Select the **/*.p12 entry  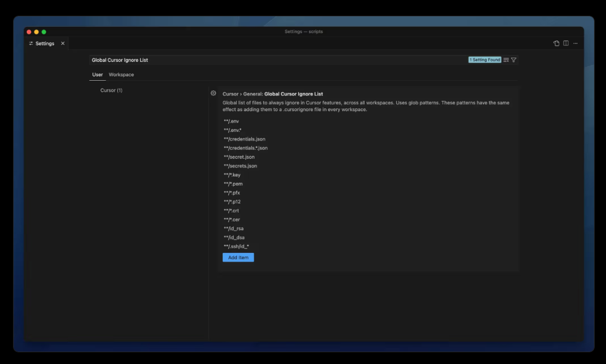point(232,201)
